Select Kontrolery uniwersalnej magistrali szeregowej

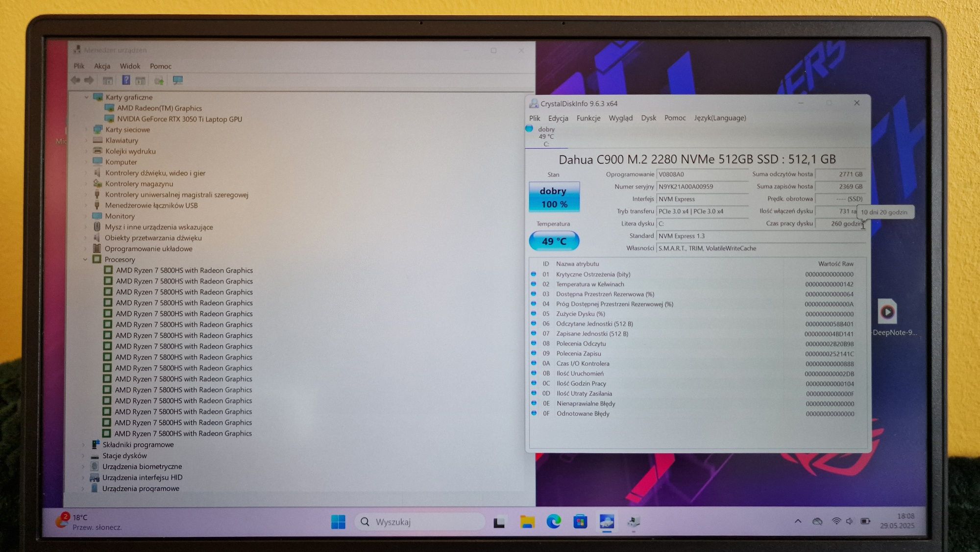(x=176, y=195)
